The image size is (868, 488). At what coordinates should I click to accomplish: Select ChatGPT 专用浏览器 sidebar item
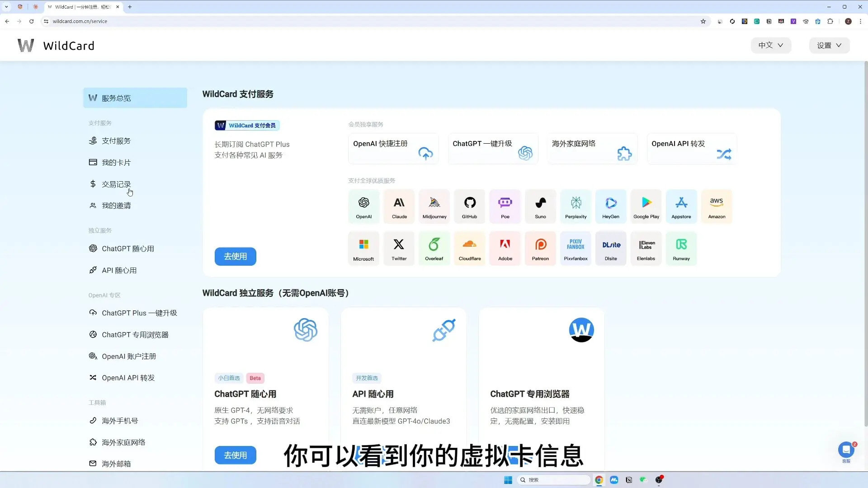(135, 335)
